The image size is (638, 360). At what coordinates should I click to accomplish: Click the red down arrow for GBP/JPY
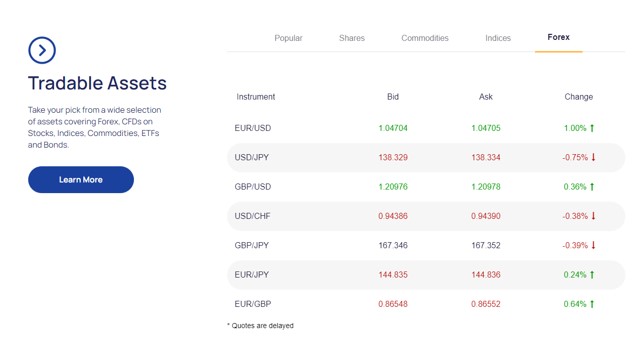(x=593, y=245)
